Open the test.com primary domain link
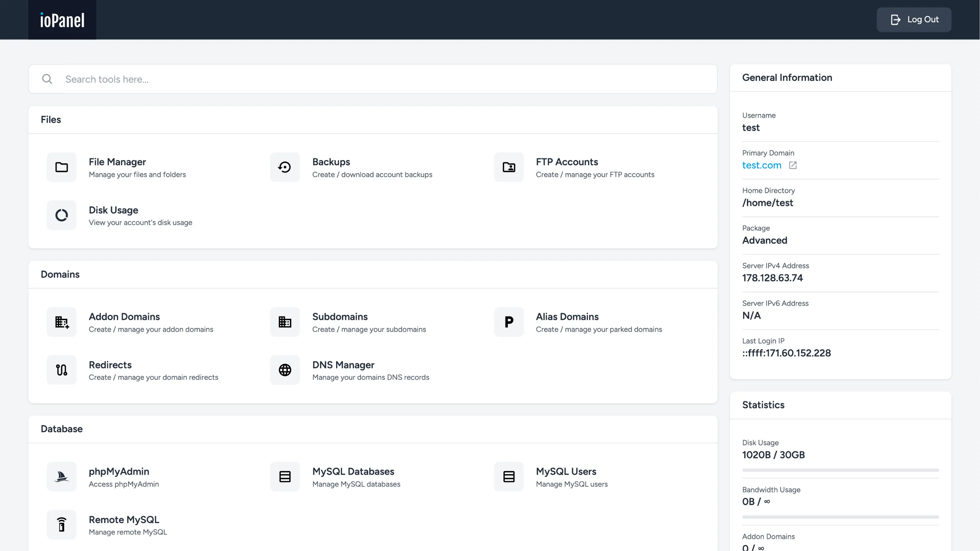This screenshot has height=551, width=980. coord(761,165)
